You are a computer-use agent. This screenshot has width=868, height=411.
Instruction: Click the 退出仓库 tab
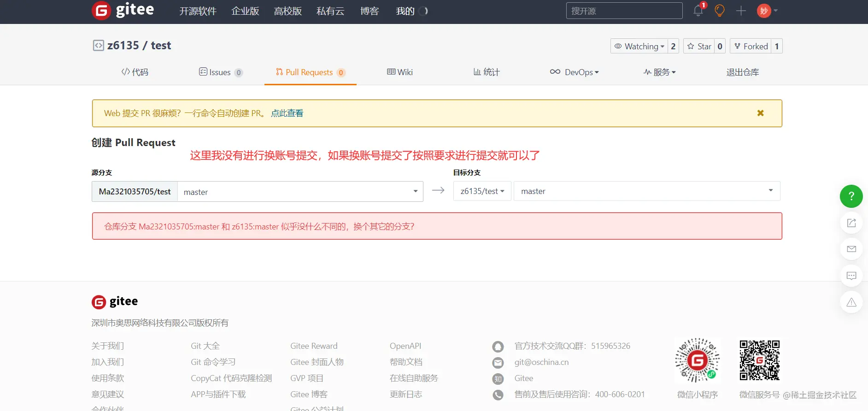(x=743, y=72)
